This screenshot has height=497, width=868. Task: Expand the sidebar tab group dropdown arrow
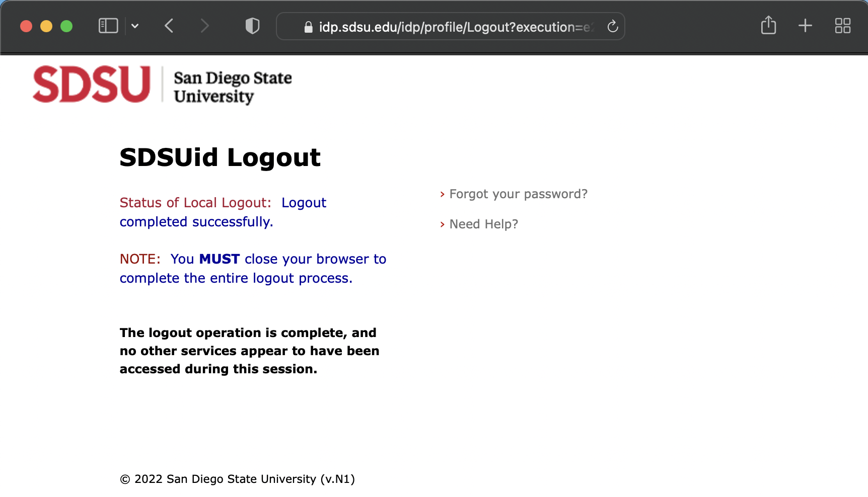pos(135,26)
